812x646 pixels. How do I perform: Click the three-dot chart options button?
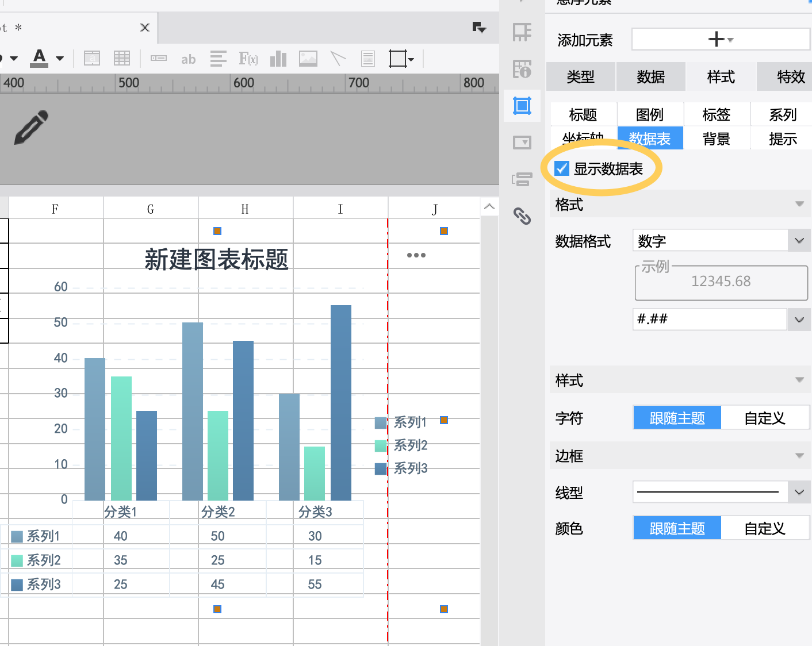[416, 255]
